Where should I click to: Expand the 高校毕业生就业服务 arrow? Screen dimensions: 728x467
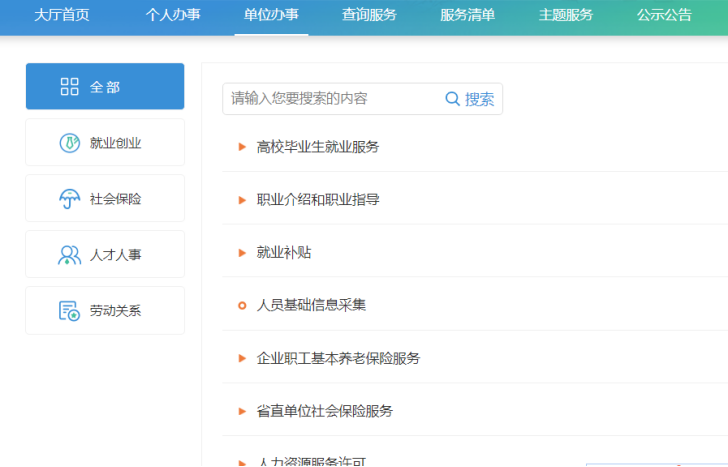point(242,147)
